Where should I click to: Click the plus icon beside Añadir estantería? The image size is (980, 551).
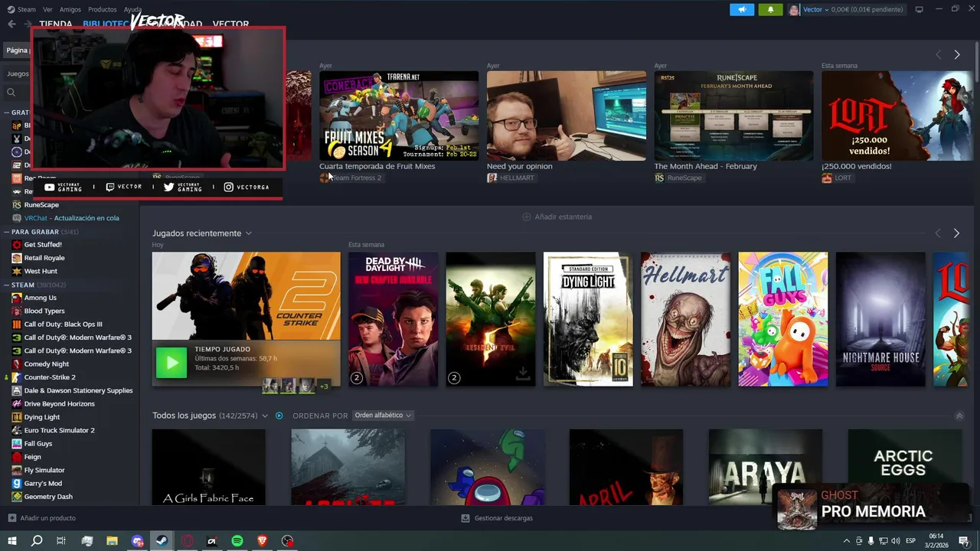(526, 217)
